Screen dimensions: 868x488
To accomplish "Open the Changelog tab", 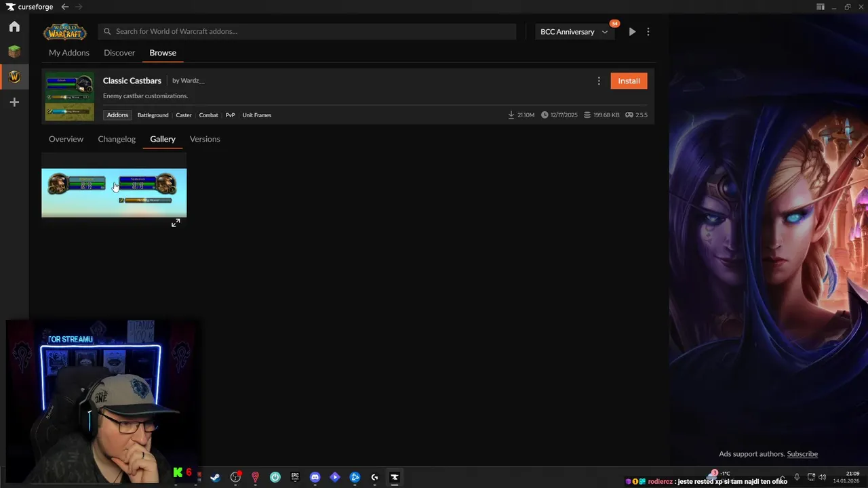I will (117, 139).
